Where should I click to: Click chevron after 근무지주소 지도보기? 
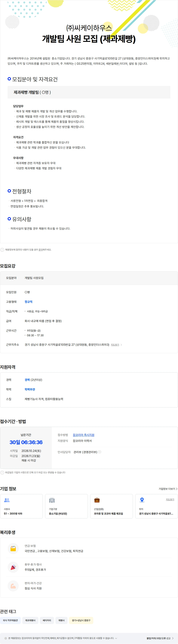click(x=121, y=345)
